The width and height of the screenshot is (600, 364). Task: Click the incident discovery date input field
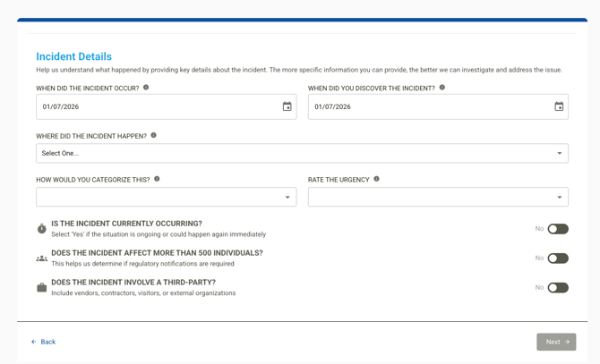point(425,106)
